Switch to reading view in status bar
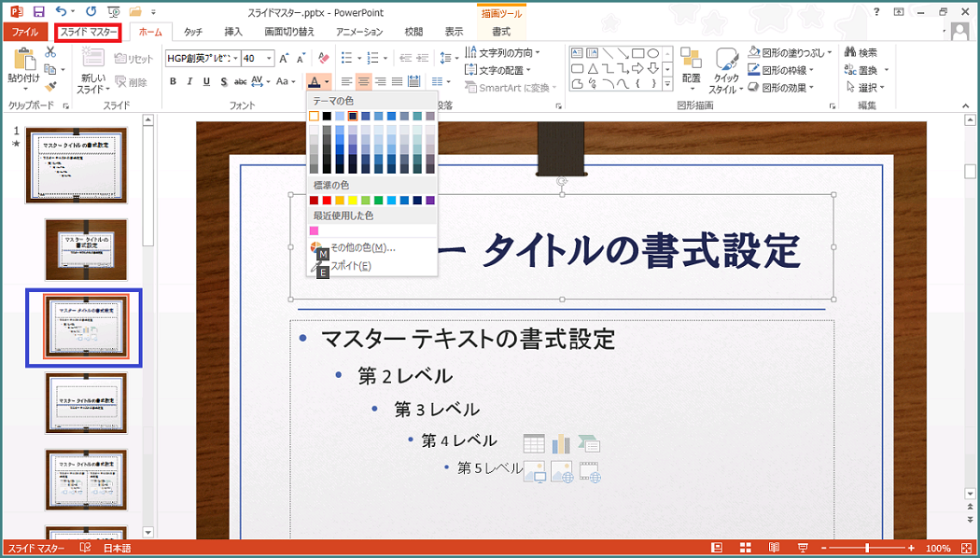This screenshot has height=558, width=980. [775, 548]
